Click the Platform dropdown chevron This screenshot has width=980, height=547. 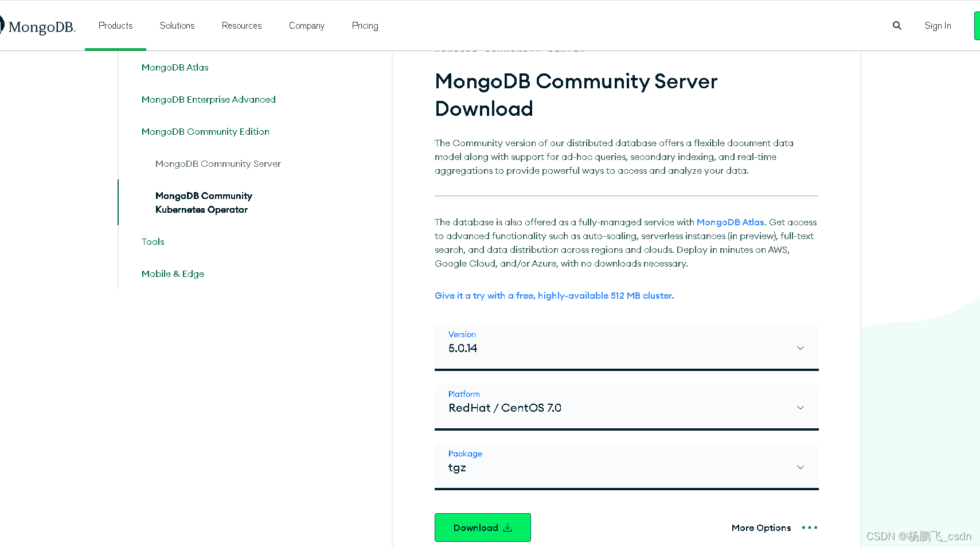[x=801, y=408]
